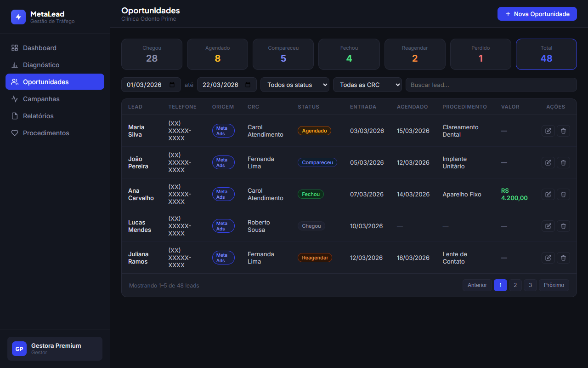Image resolution: width=588 pixels, height=368 pixels.
Task: Delete Lucas Mendes lead with trash icon
Action: point(564,226)
